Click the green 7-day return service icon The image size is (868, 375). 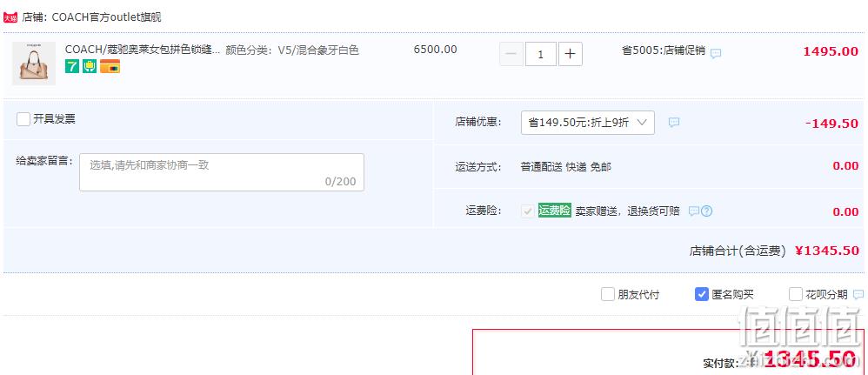[72, 66]
